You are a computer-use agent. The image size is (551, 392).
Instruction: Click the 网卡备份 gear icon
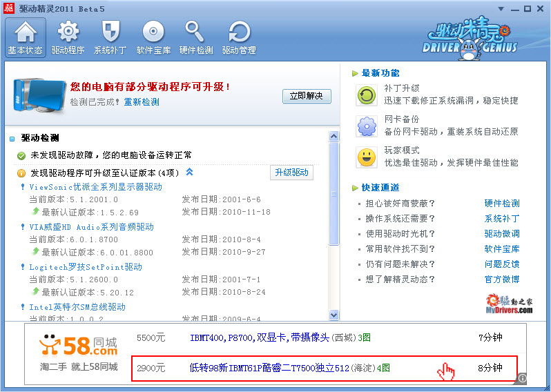tap(367, 126)
